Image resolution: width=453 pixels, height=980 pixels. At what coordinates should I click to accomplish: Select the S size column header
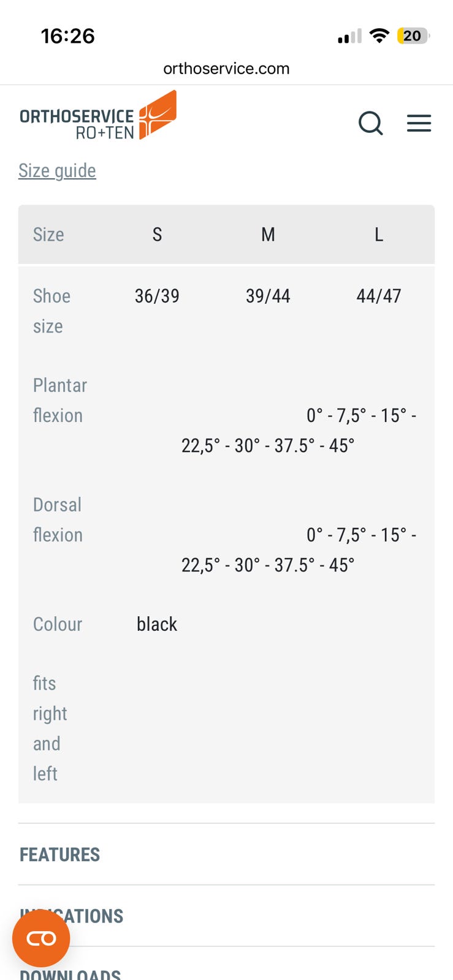[157, 235]
